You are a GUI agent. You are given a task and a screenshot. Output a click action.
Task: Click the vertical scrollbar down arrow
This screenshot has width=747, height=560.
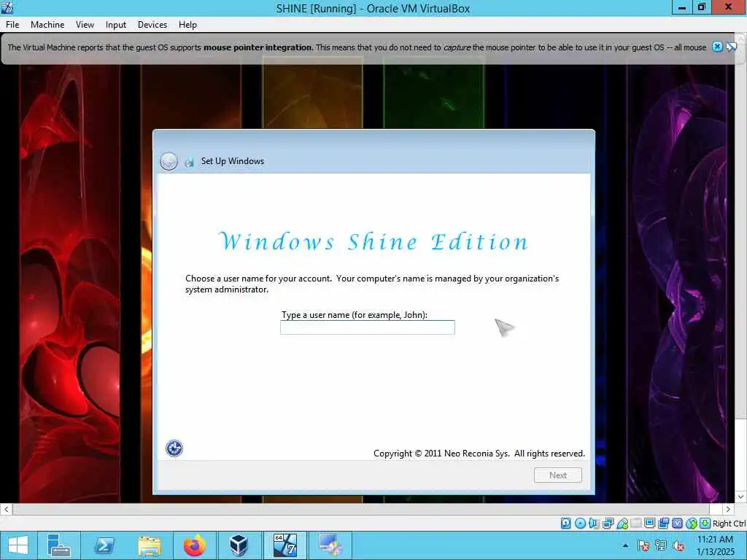tap(741, 497)
